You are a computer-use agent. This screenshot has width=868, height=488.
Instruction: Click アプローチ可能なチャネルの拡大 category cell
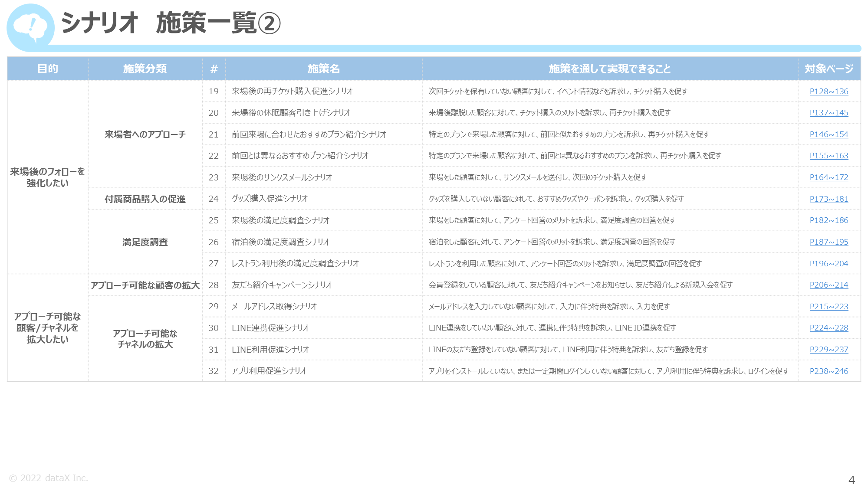145,339
